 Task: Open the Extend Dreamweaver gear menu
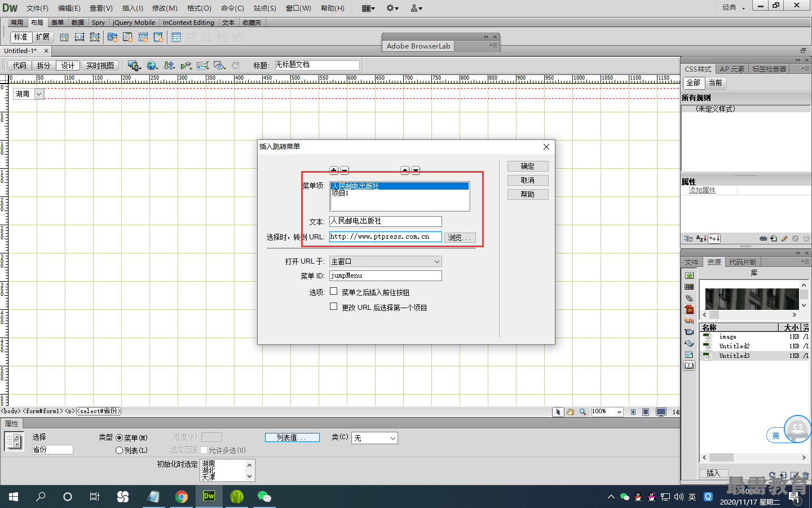[x=392, y=8]
